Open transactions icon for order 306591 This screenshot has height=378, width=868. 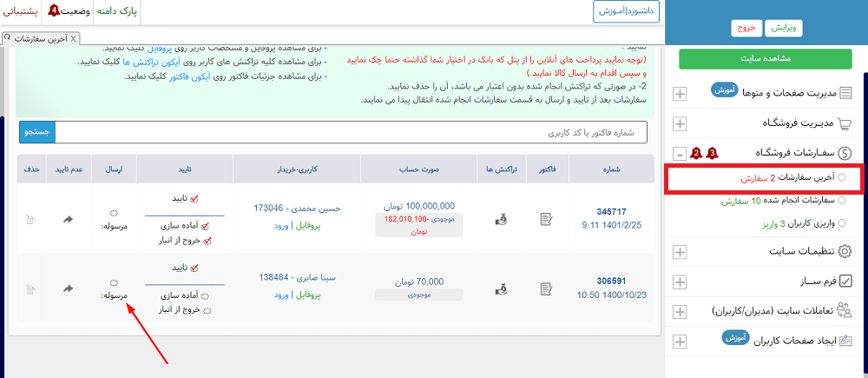501,288
